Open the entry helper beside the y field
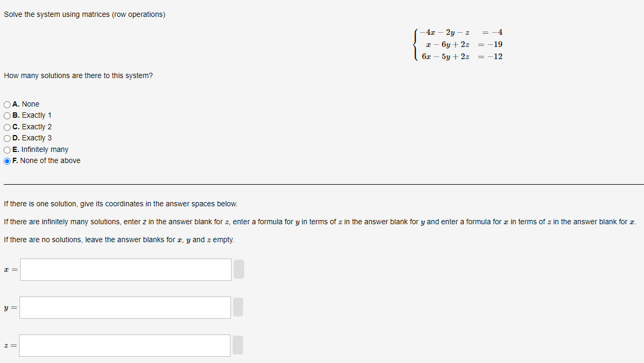 pyautogui.click(x=238, y=307)
